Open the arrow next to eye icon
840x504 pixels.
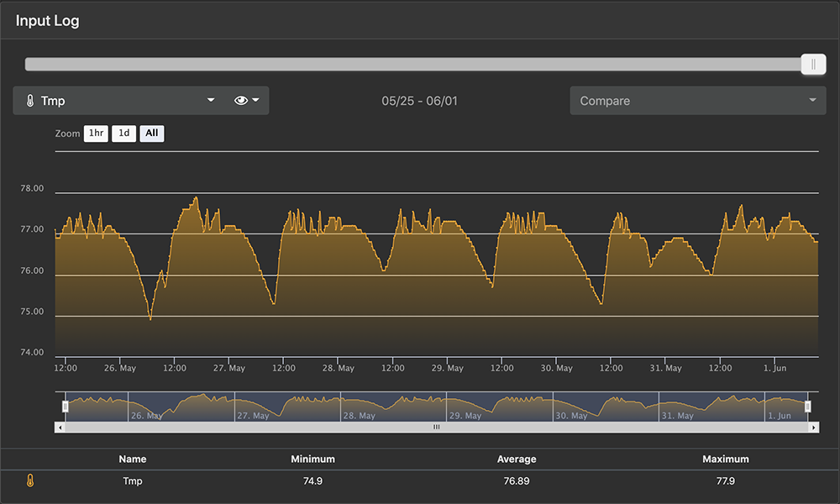coord(256,101)
